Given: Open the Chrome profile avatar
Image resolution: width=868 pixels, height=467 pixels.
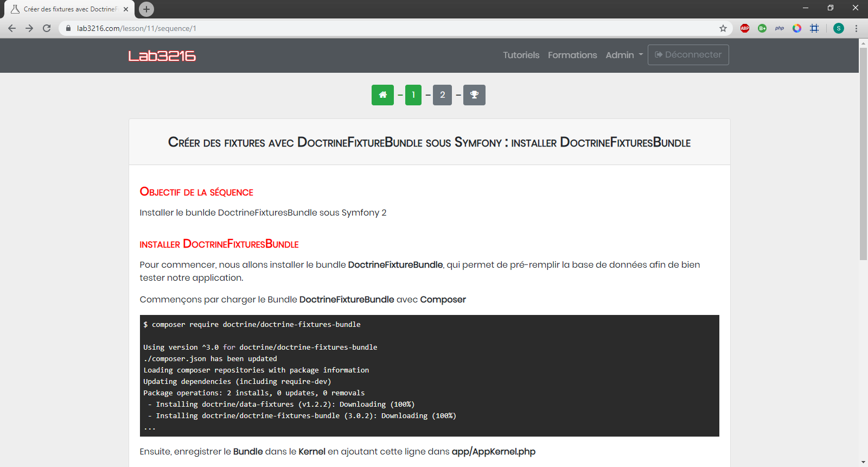Looking at the screenshot, I should point(838,28).
